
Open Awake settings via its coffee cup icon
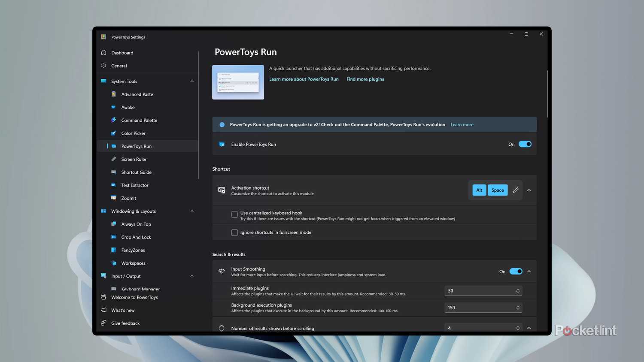114,107
